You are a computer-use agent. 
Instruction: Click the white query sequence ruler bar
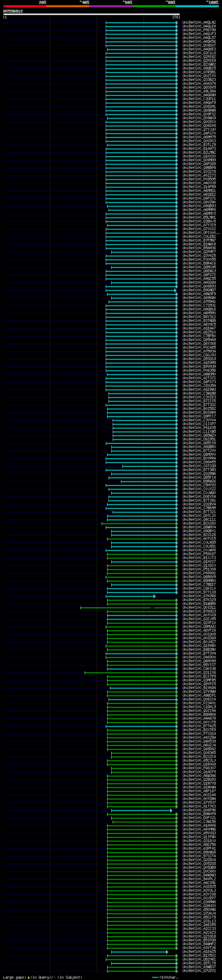click(92, 14)
